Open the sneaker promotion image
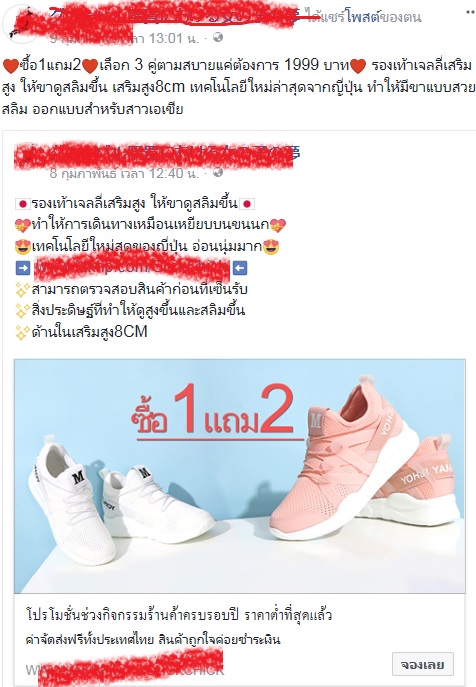This screenshot has width=476, height=687. pos(240,476)
